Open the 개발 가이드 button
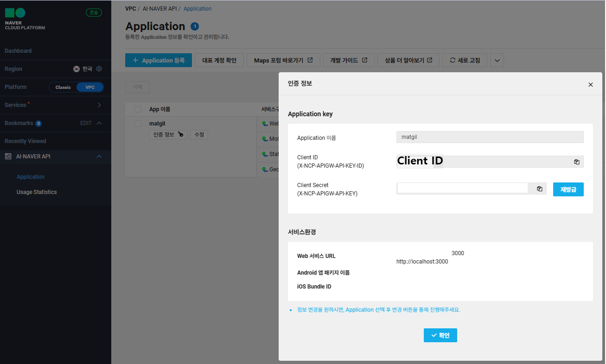The height and width of the screenshot is (364, 606). click(349, 60)
